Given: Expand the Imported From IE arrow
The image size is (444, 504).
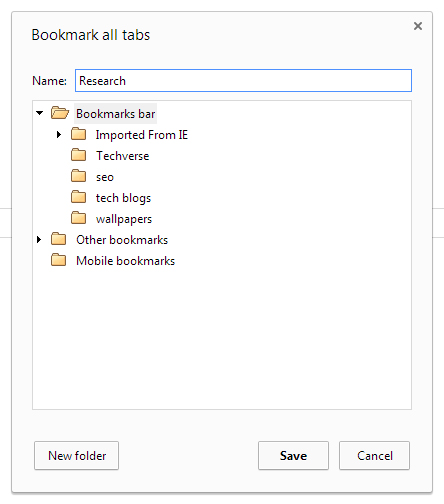Looking at the screenshot, I should [59, 134].
